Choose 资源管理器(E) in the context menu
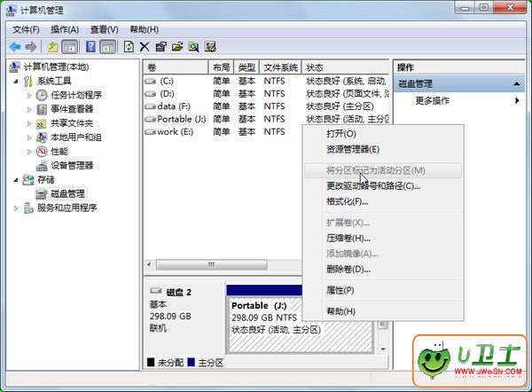 pyautogui.click(x=383, y=149)
